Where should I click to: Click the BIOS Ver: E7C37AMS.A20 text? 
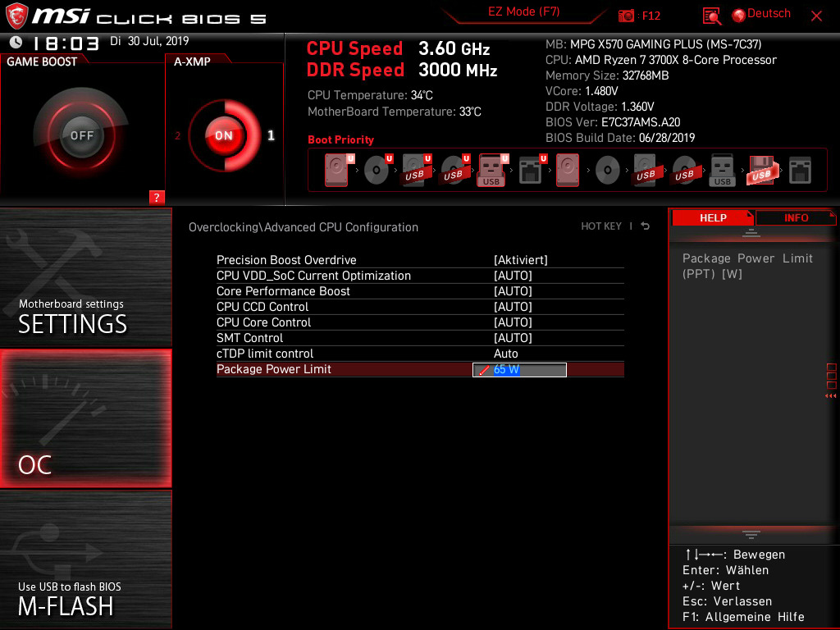tap(613, 122)
